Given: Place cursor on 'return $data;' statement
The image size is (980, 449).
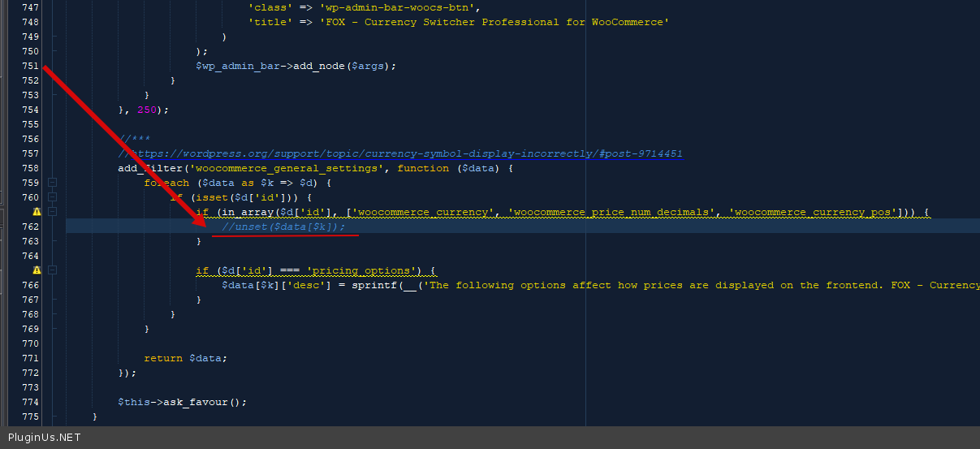Looking at the screenshot, I should click(185, 358).
